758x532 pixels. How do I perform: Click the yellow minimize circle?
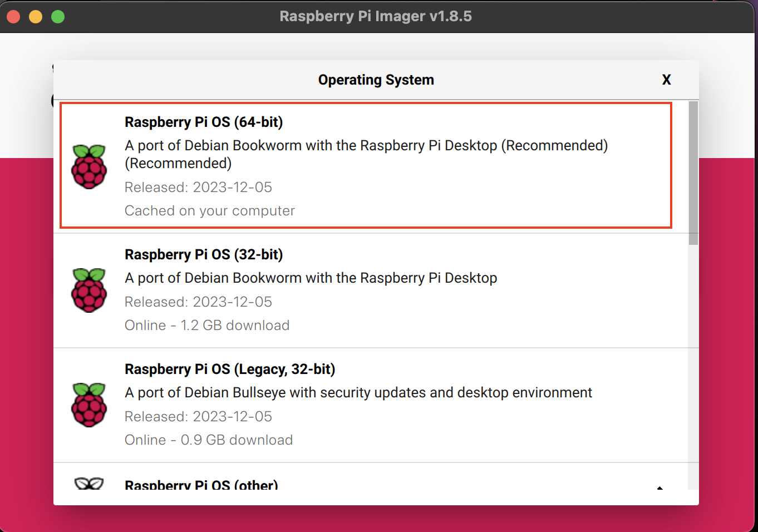pyautogui.click(x=35, y=16)
